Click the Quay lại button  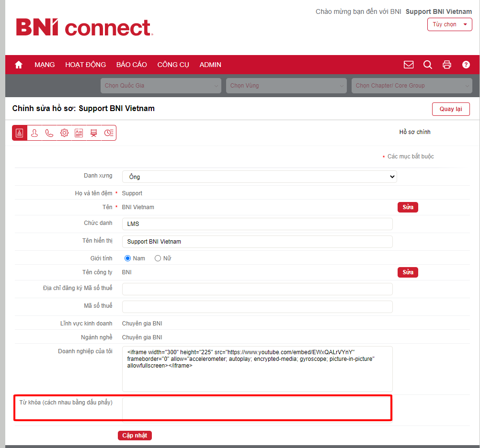451,109
